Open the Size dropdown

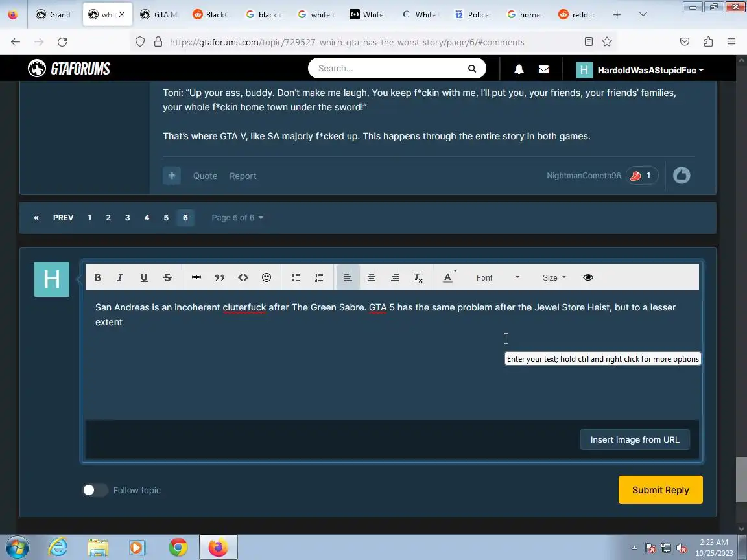554,277
